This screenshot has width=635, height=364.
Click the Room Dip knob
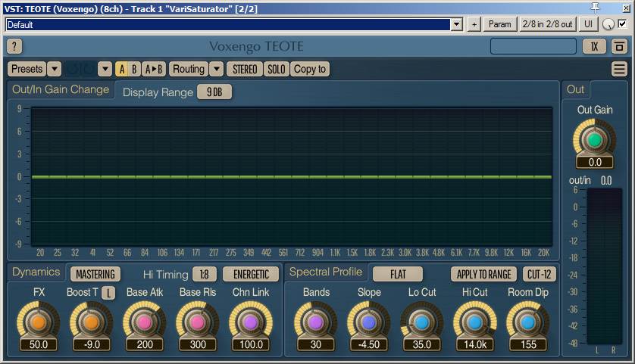tap(527, 322)
